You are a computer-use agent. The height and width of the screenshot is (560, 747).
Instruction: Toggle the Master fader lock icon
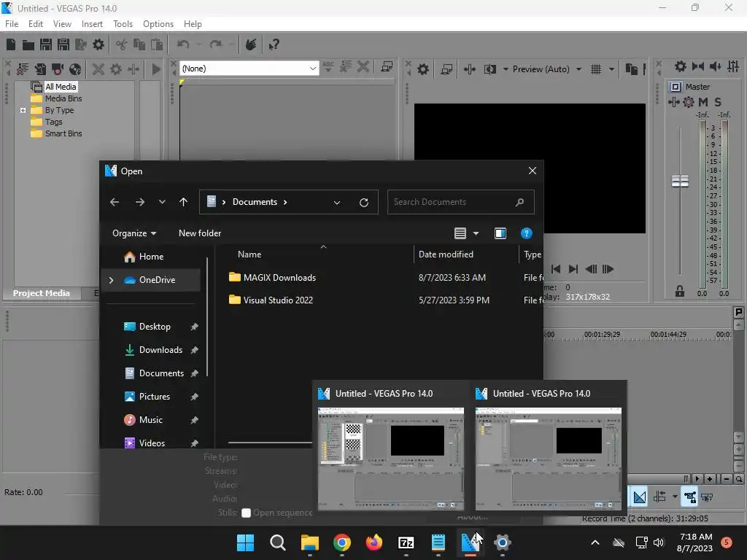pyautogui.click(x=680, y=291)
